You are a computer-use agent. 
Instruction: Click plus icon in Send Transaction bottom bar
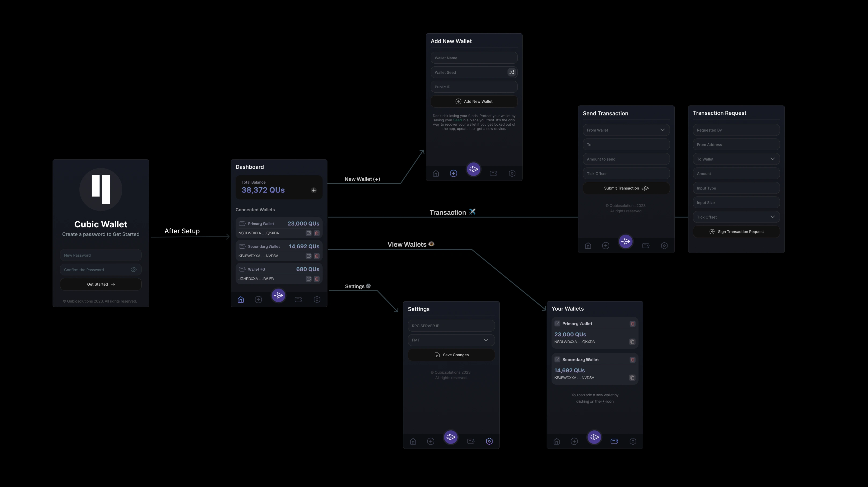pyautogui.click(x=606, y=246)
